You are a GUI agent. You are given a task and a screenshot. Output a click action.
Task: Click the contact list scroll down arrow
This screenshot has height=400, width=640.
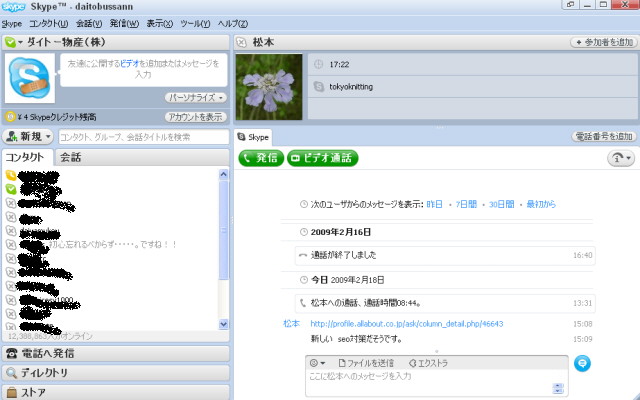224,324
